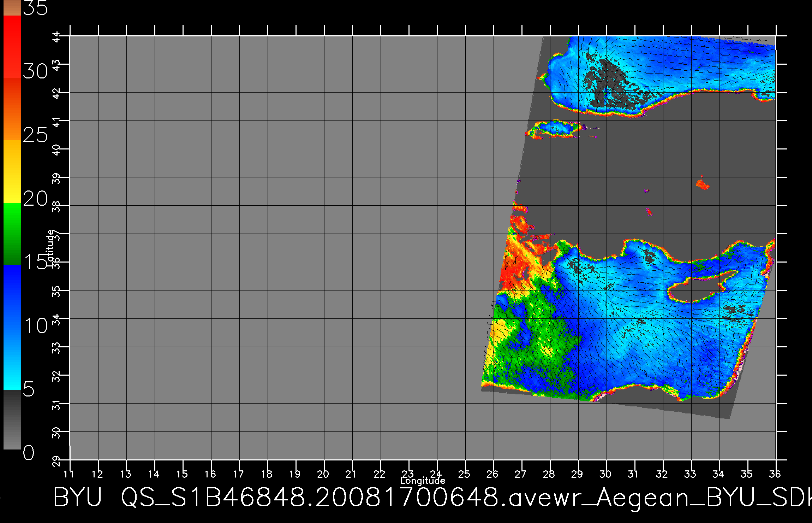Viewport: 812px width, 523px height.
Task: Select longitude tick label 28
Action: (x=549, y=474)
